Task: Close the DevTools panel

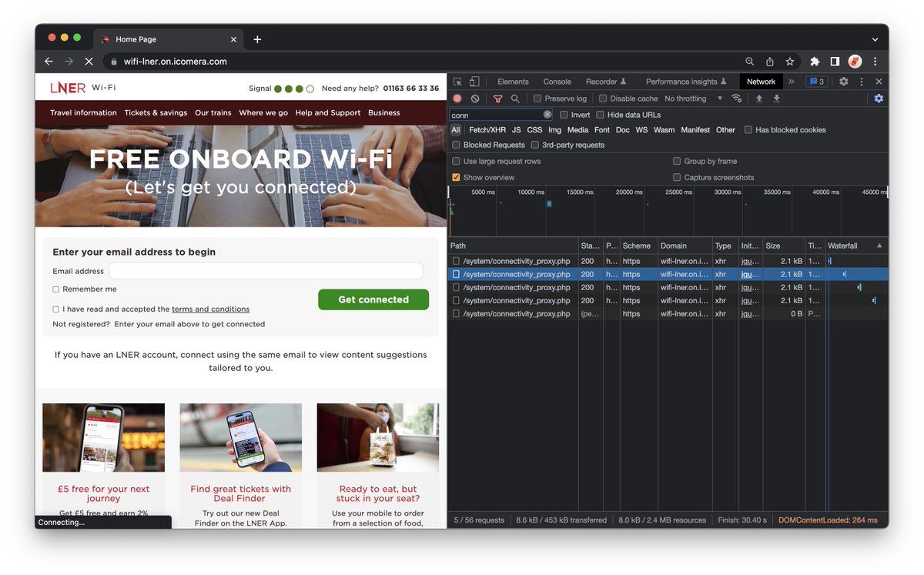Action: tap(879, 82)
